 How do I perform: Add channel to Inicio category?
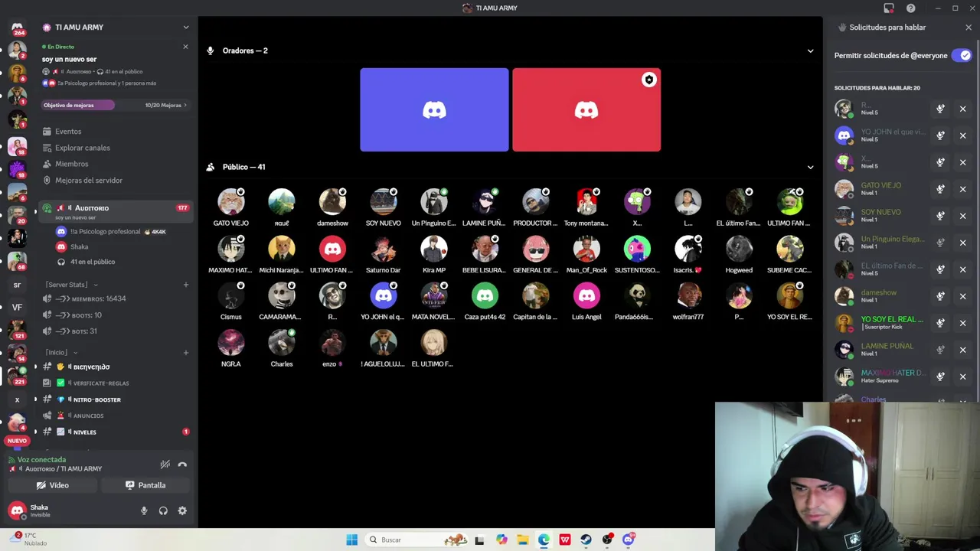(x=185, y=353)
